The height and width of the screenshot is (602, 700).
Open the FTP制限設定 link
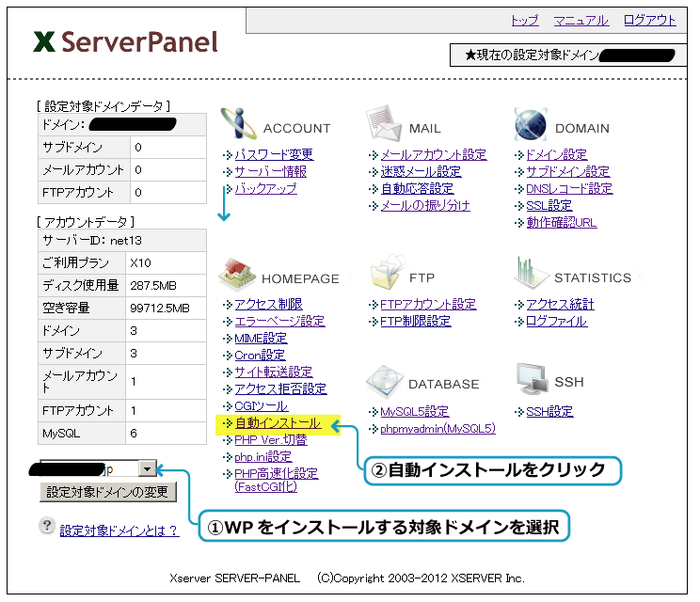(416, 322)
